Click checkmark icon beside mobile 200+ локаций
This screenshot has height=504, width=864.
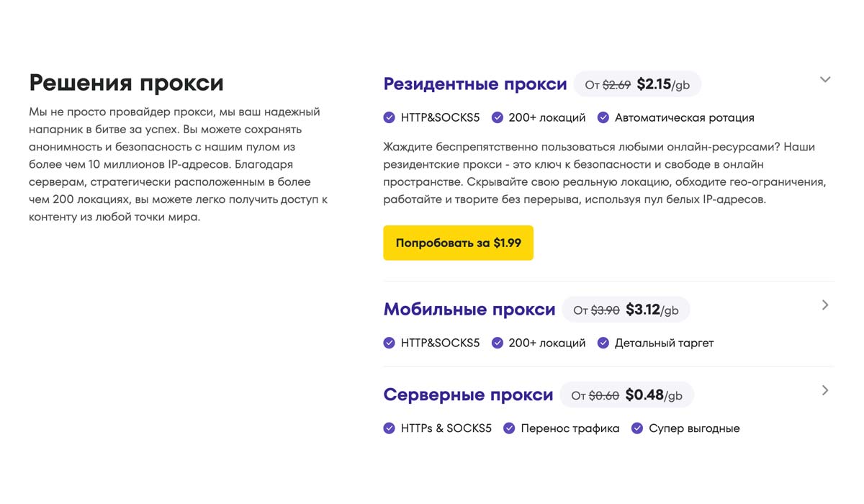pos(497,343)
